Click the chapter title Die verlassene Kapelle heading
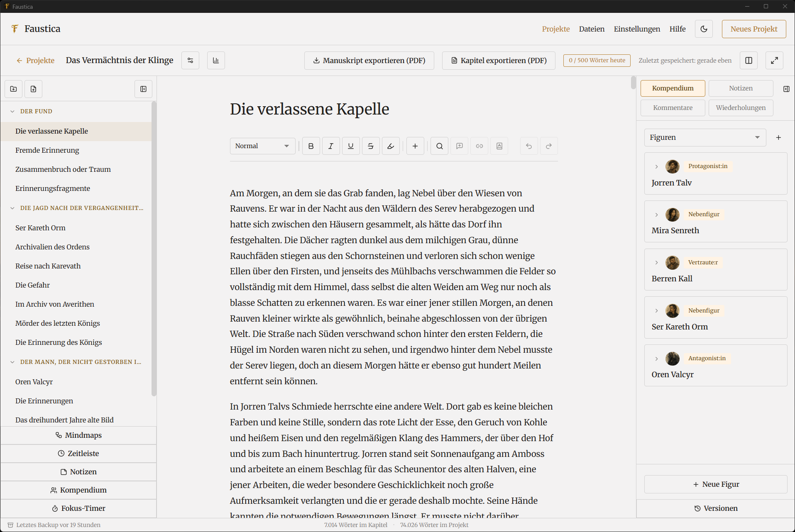 (309, 109)
